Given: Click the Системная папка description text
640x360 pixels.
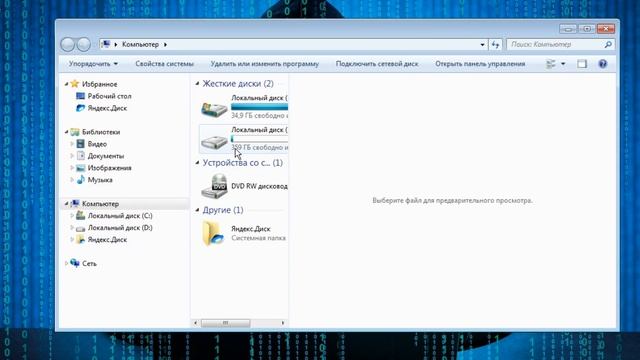Looking at the screenshot, I should coord(258,238).
